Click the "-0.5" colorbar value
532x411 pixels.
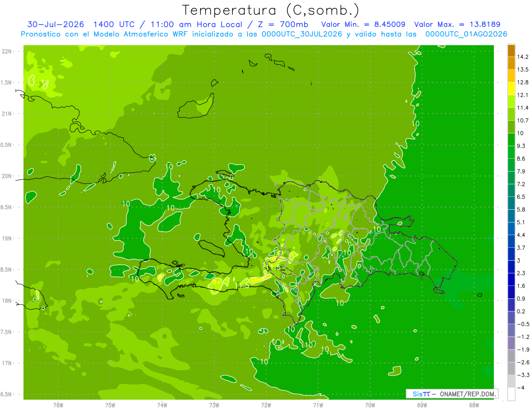(x=524, y=324)
